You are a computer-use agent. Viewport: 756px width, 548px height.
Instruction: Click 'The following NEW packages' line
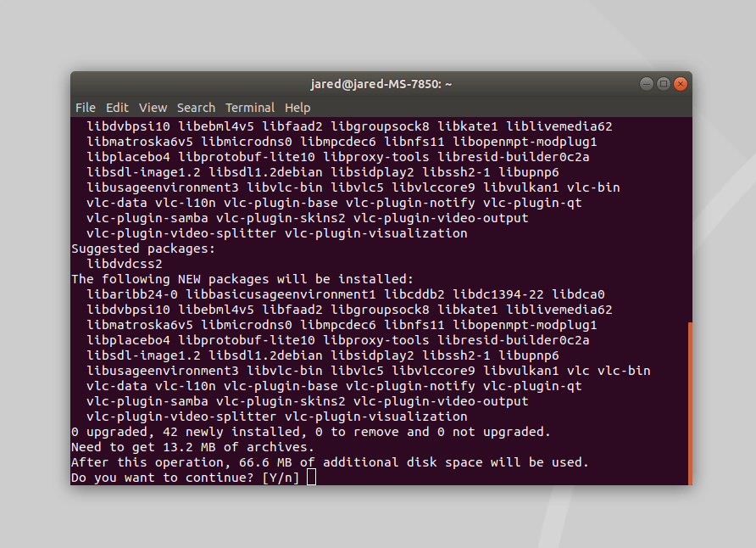pos(242,279)
